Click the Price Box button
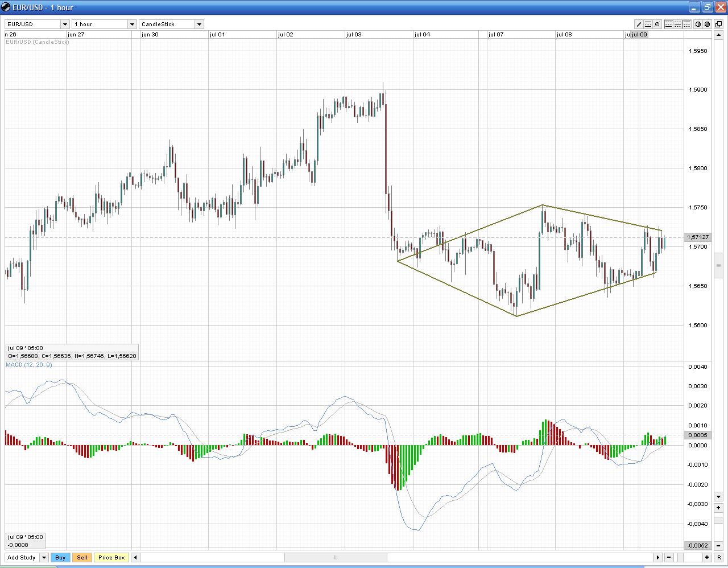 point(111,558)
